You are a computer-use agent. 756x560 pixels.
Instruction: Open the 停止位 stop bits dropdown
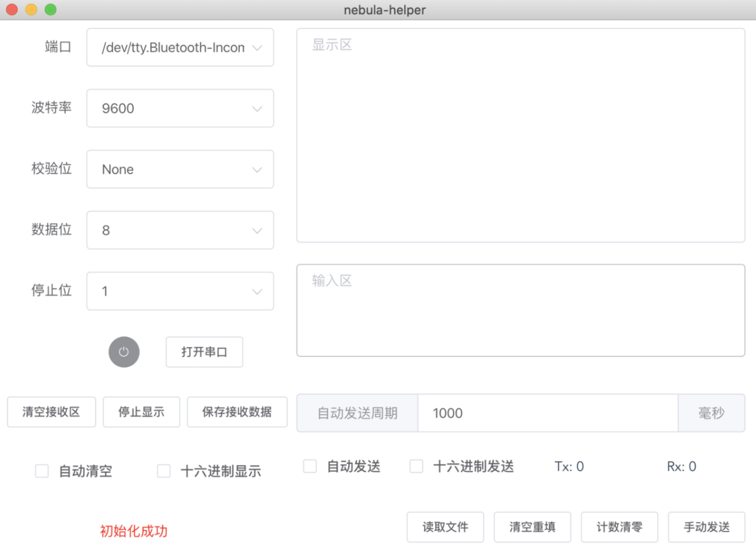point(180,291)
